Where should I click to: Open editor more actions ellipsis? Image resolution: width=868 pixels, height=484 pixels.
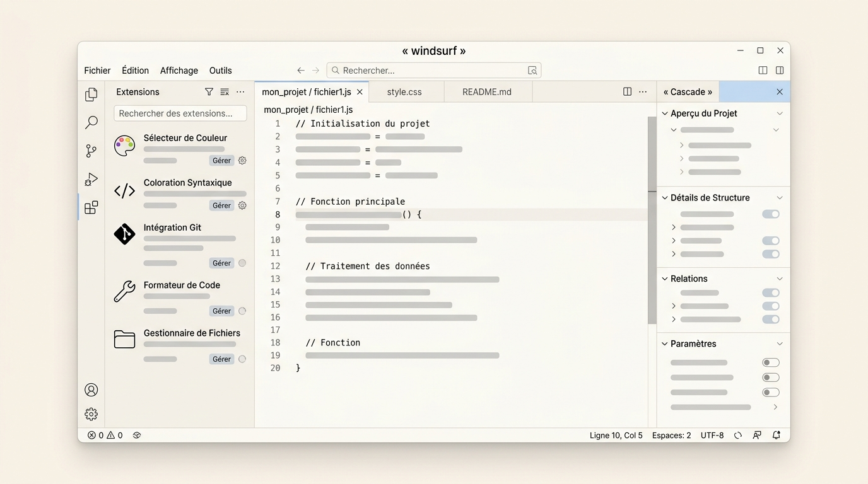click(643, 92)
